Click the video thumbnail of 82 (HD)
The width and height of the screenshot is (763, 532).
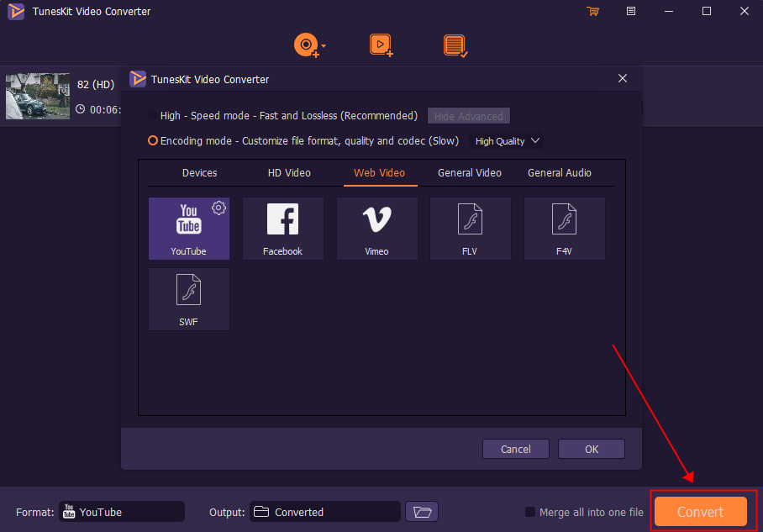point(38,96)
